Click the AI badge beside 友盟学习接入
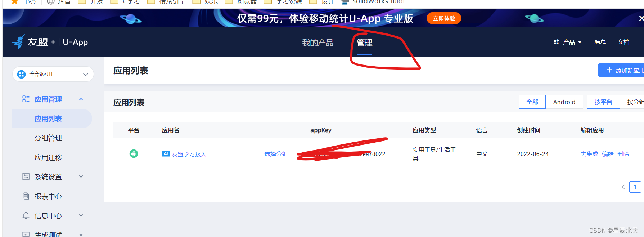644x237 pixels. point(166,154)
